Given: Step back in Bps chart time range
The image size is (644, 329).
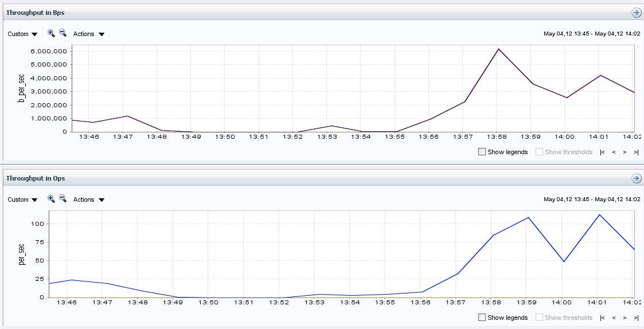Looking at the screenshot, I should click(614, 152).
